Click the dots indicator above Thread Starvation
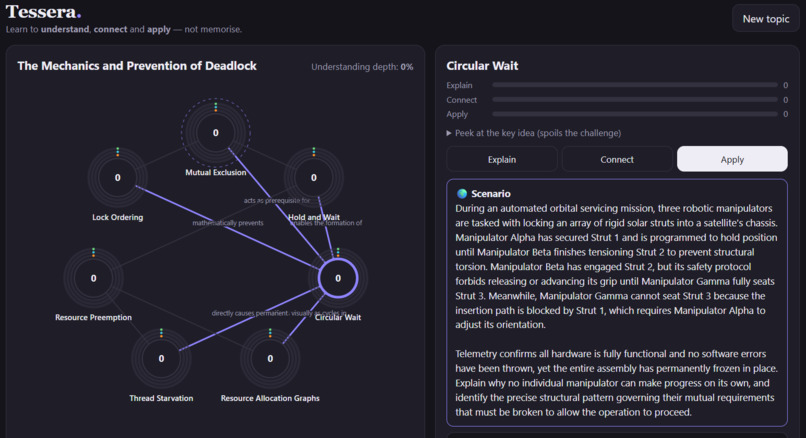 pyautogui.click(x=161, y=333)
